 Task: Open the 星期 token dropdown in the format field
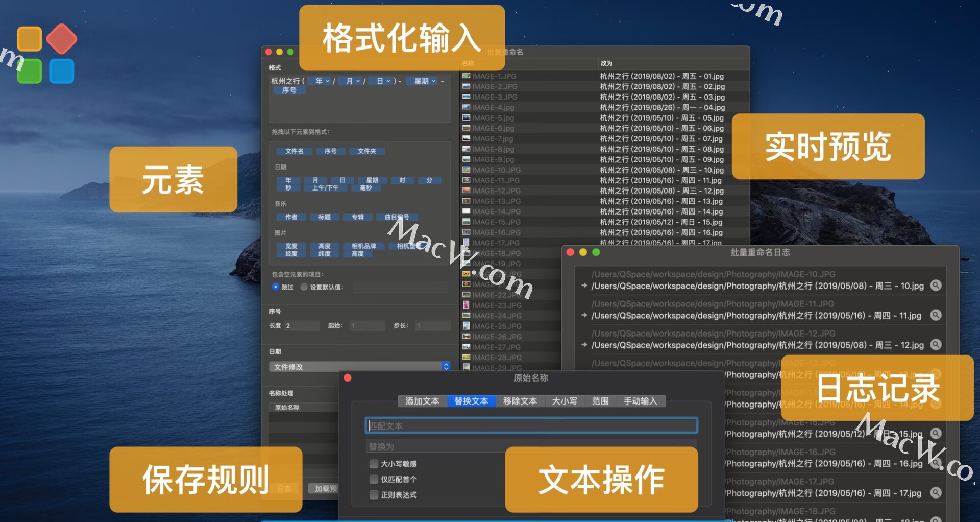tap(423, 81)
